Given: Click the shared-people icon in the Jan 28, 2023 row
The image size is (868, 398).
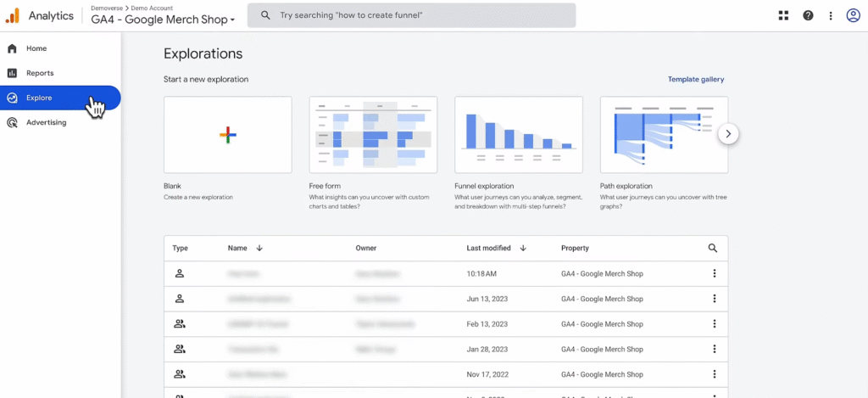Looking at the screenshot, I should [x=180, y=350].
